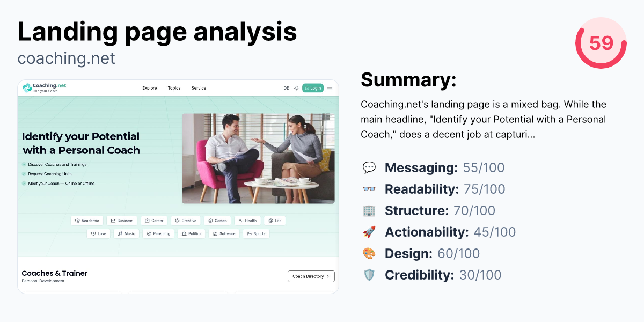The image size is (644, 322).
Task: Open the DE language selector
Action: (286, 88)
